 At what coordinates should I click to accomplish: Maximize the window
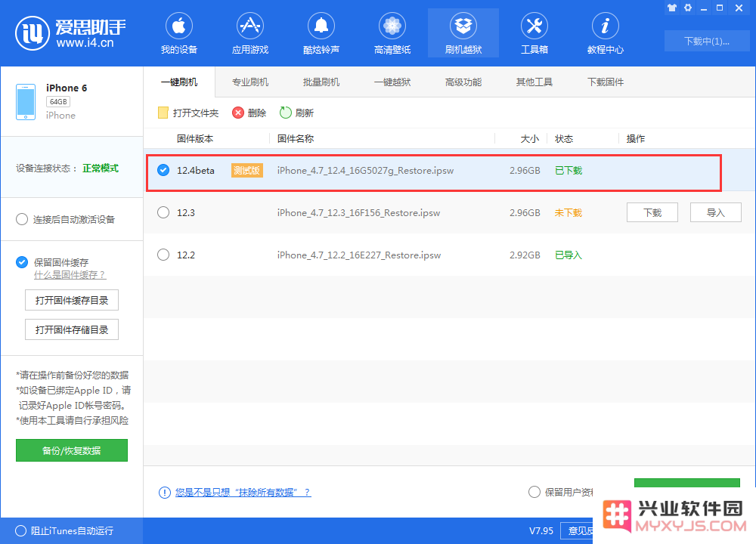[720, 8]
